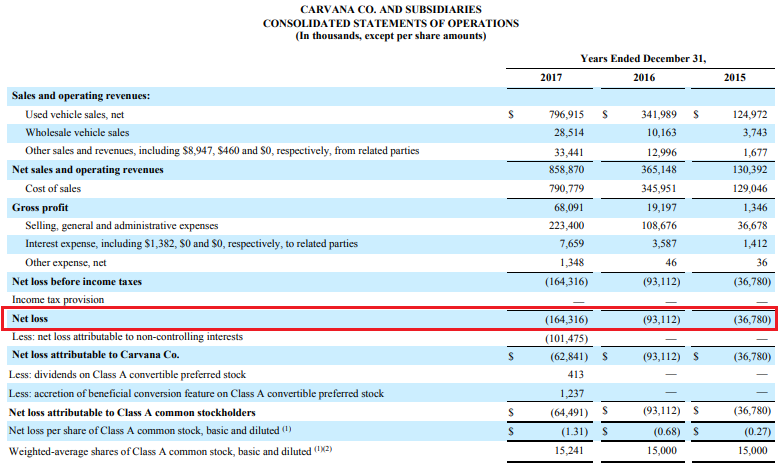Viewport: 779px width, 467px height.
Task: Select the 10,163 wholesale sales value
Action: click(661, 133)
